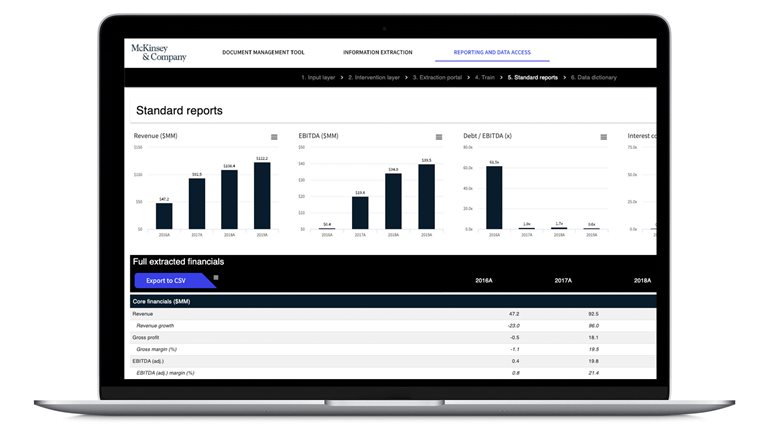Click the McKinsey & Company logo

(x=158, y=52)
